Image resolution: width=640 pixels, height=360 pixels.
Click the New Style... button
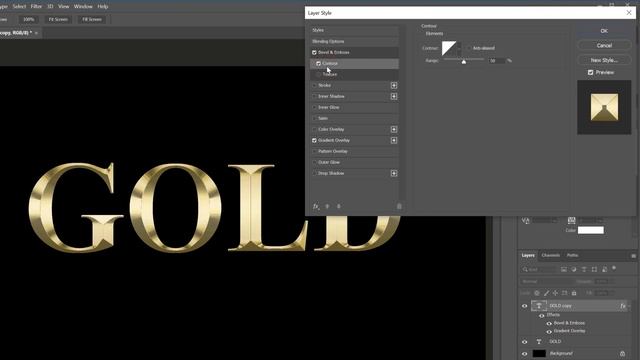click(604, 60)
